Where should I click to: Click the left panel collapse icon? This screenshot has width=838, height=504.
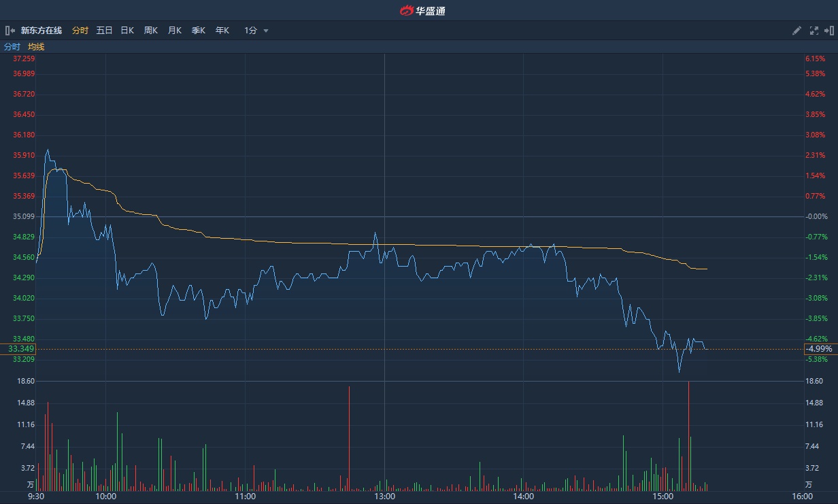pyautogui.click(x=10, y=31)
